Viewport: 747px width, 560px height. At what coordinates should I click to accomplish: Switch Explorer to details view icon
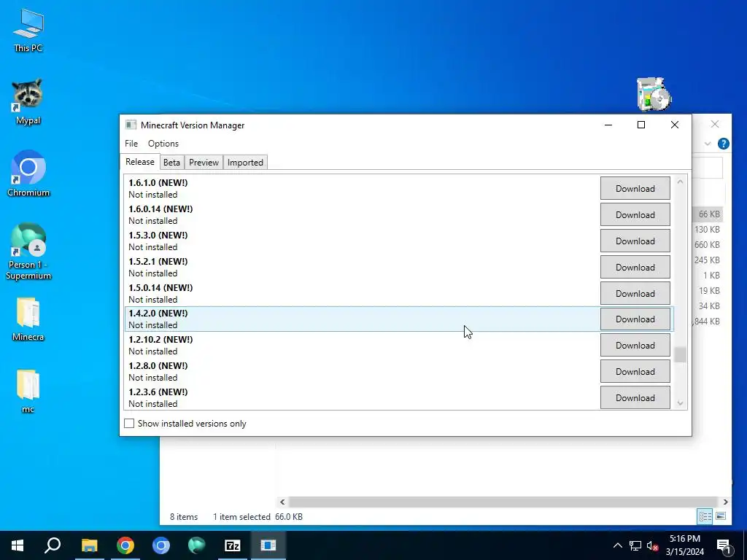tap(705, 516)
